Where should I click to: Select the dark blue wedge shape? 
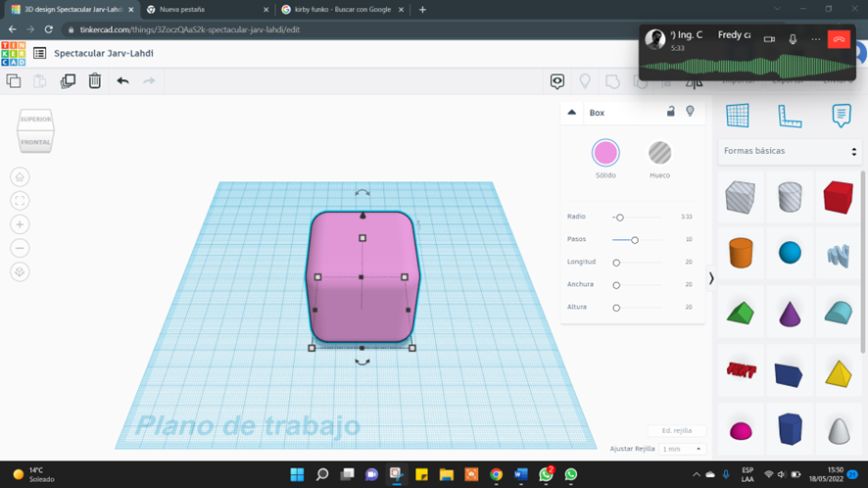(789, 375)
